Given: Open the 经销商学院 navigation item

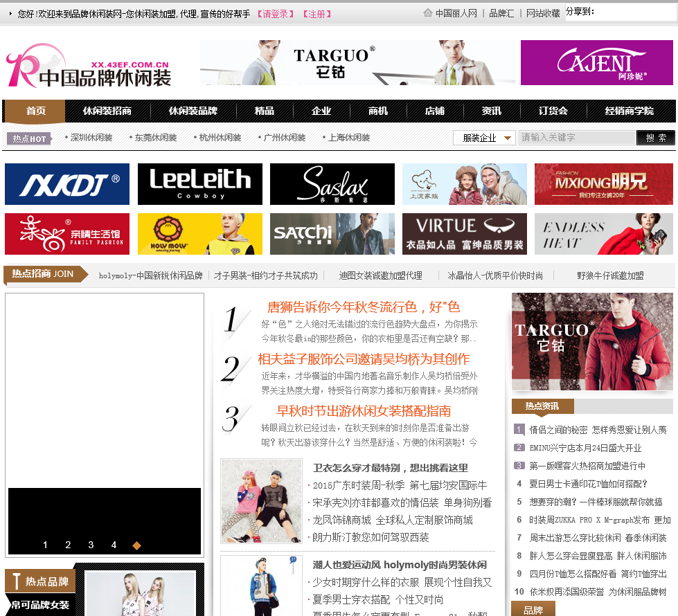Looking at the screenshot, I should point(629,111).
